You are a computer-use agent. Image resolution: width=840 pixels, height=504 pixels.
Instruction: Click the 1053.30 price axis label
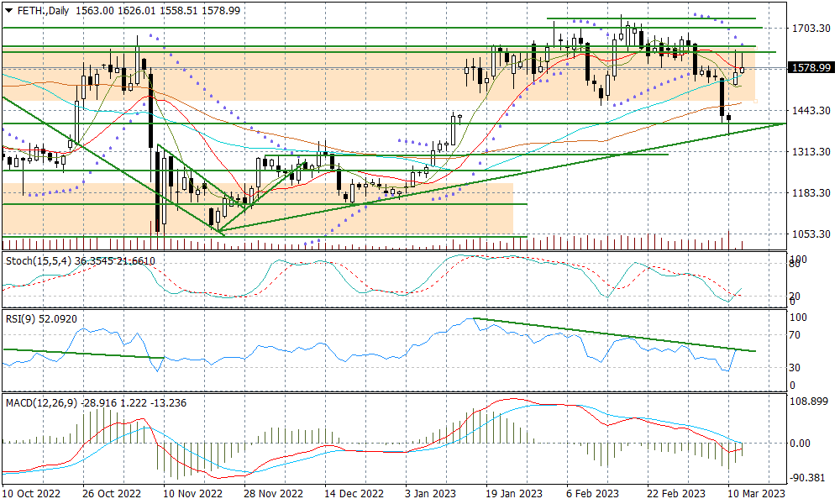(x=811, y=234)
